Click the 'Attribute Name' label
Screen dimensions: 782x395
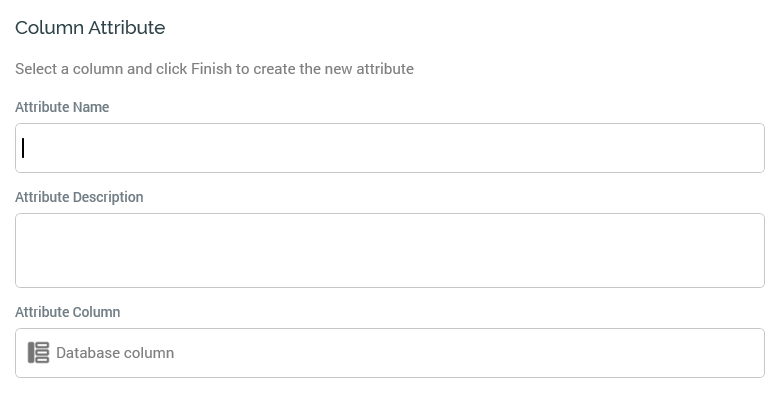coord(62,107)
